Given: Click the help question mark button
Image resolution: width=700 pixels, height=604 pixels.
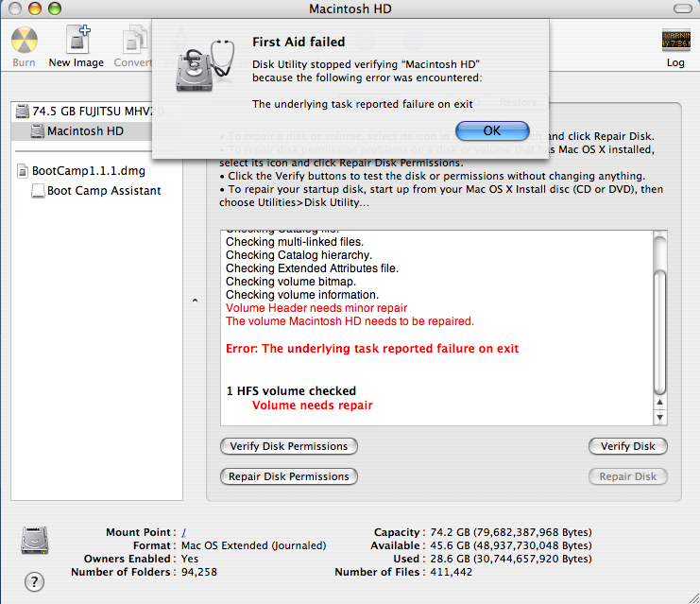Looking at the screenshot, I should click(34, 581).
